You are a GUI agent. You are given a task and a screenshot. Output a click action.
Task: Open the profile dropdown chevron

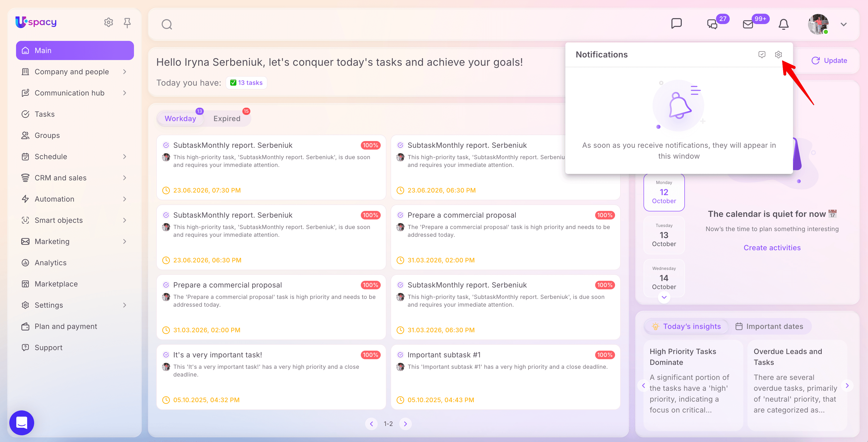pyautogui.click(x=843, y=24)
